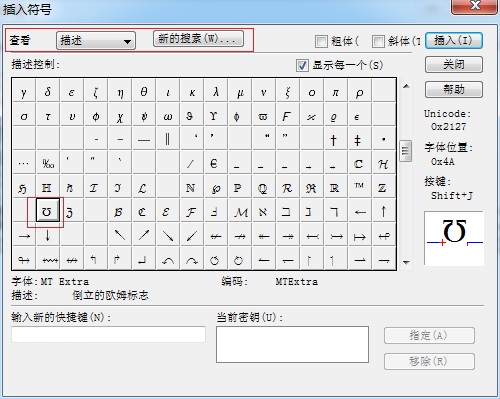Pick the per mille ‰ symbol

[x=48, y=164]
